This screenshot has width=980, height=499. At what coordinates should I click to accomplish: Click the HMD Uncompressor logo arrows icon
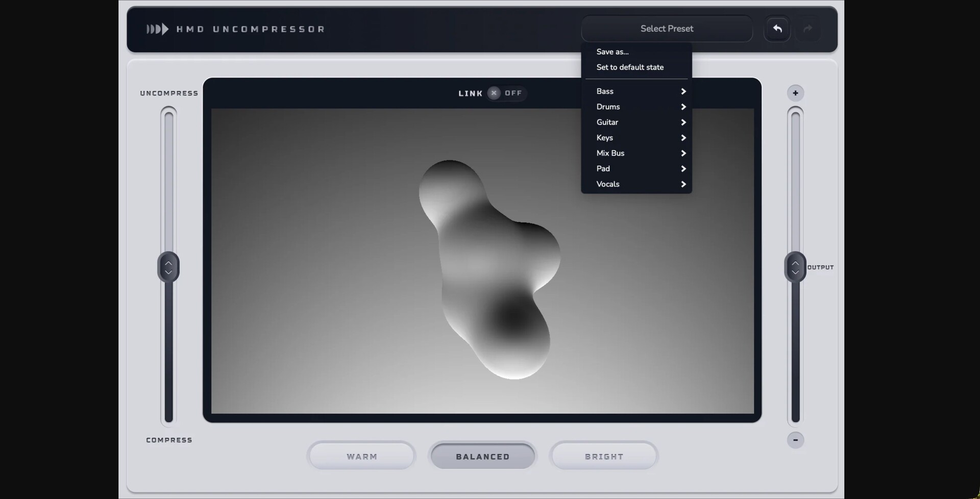157,29
